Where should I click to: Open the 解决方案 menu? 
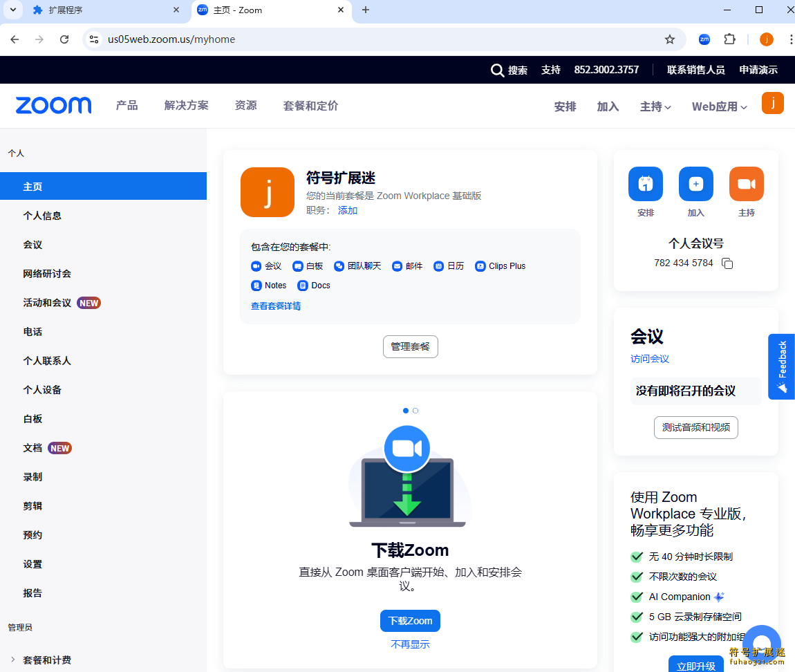[x=186, y=106]
